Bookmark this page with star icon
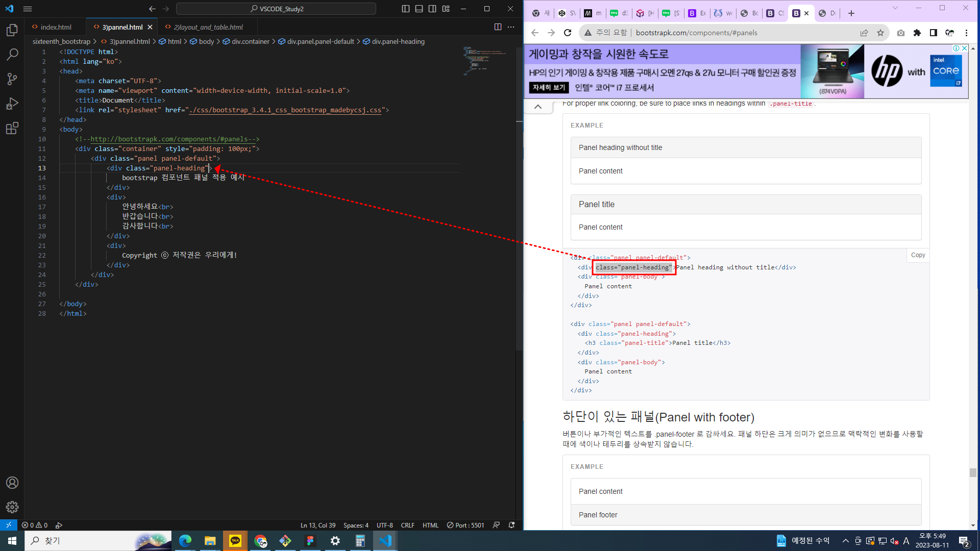The height and width of the screenshot is (551, 980). 880,33
